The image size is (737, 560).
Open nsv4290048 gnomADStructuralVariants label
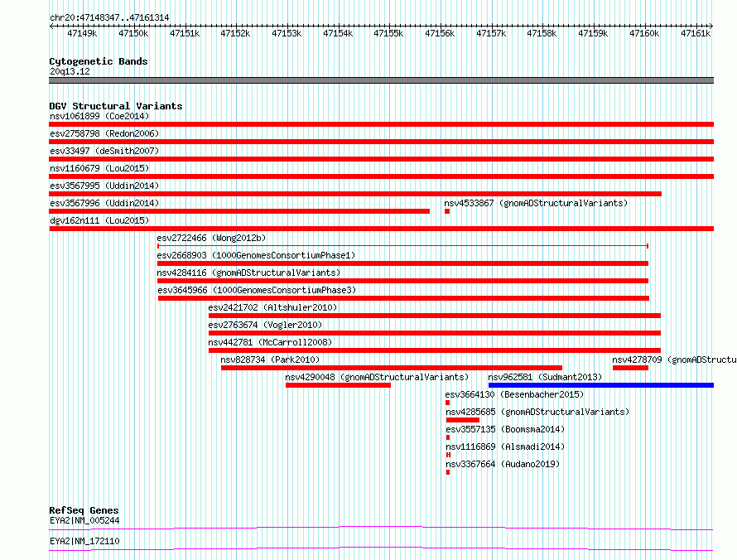pyautogui.click(x=377, y=377)
